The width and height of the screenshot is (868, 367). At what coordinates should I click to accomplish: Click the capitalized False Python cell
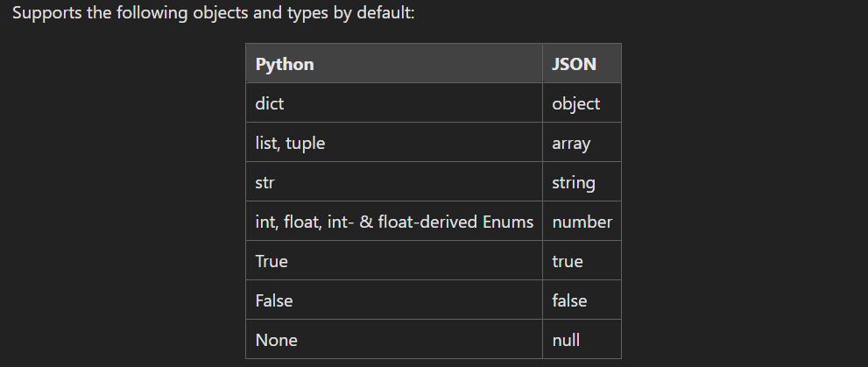274,300
